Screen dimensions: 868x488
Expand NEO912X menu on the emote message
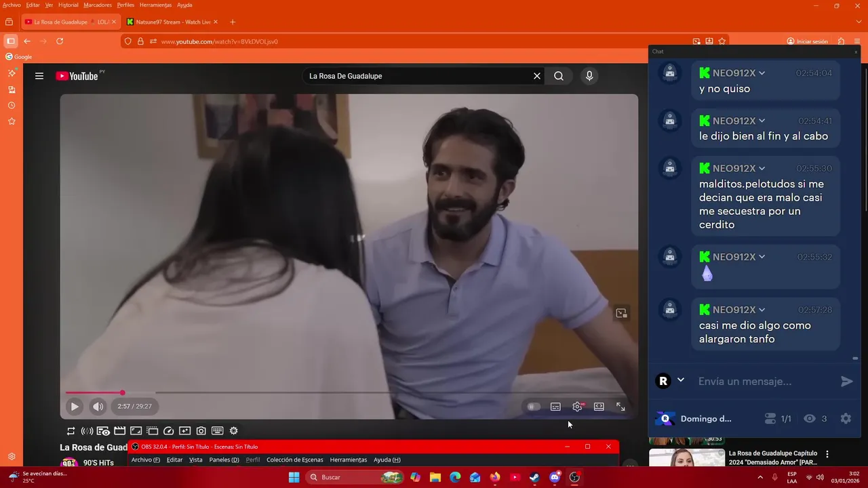(x=762, y=257)
